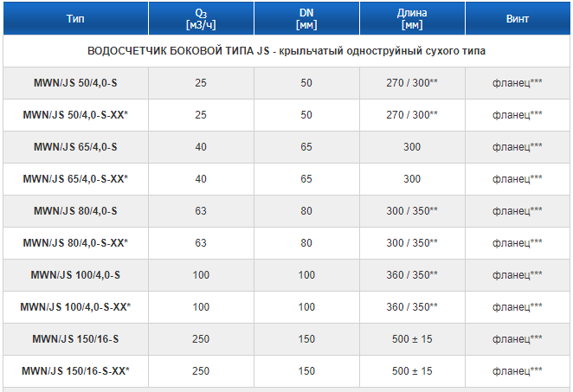Viewport: 573px width, 392px height.
Task: Select the MWN/JS 150/16-S-XX* type cell
Action: [75, 371]
